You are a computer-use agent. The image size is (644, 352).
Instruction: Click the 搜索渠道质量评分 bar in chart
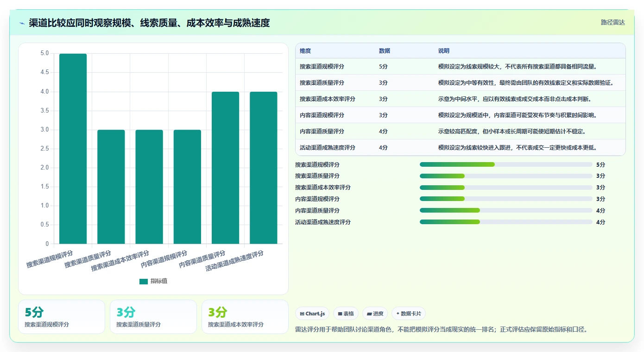(111, 187)
